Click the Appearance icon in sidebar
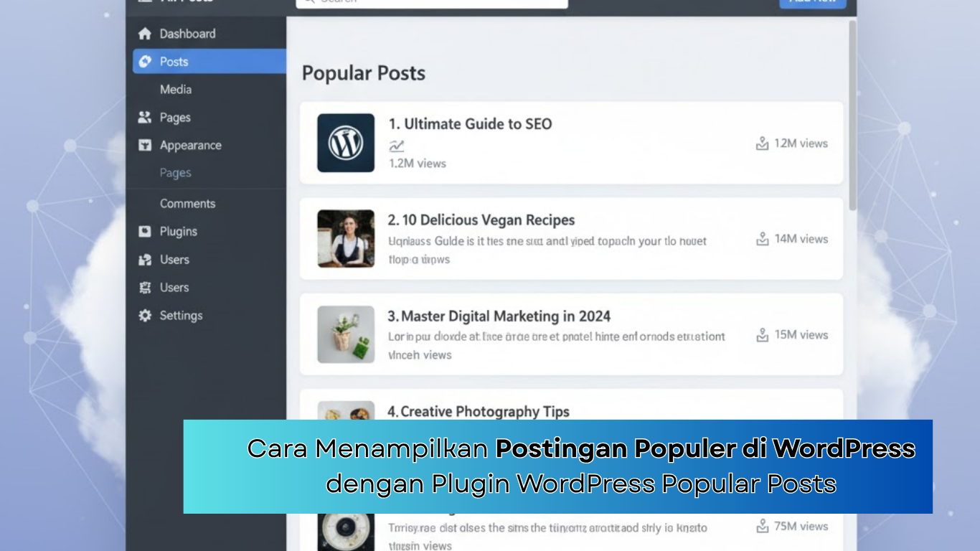 click(x=145, y=146)
